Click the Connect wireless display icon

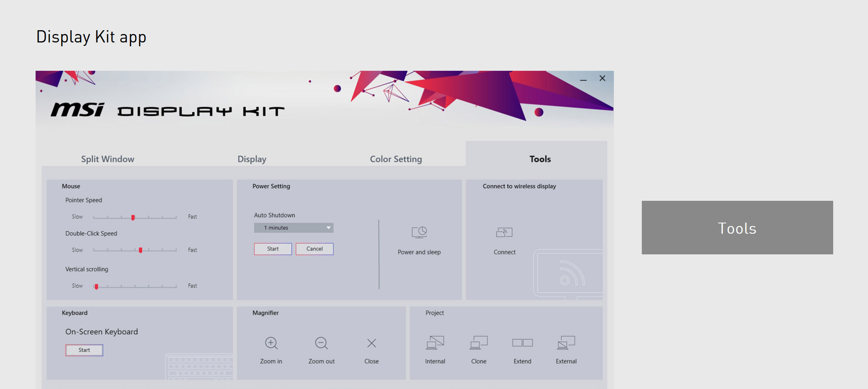[504, 232]
